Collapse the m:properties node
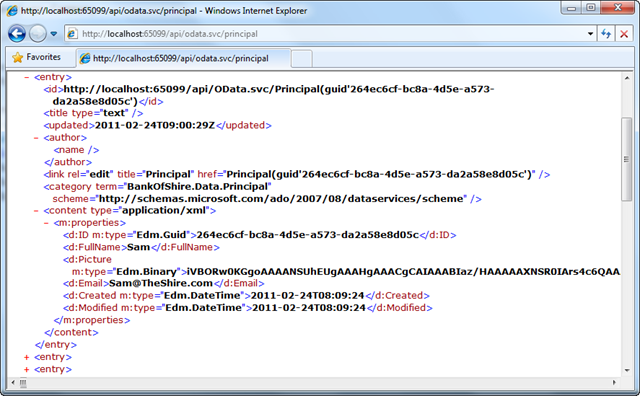This screenshot has height=396, width=640. [x=46, y=223]
